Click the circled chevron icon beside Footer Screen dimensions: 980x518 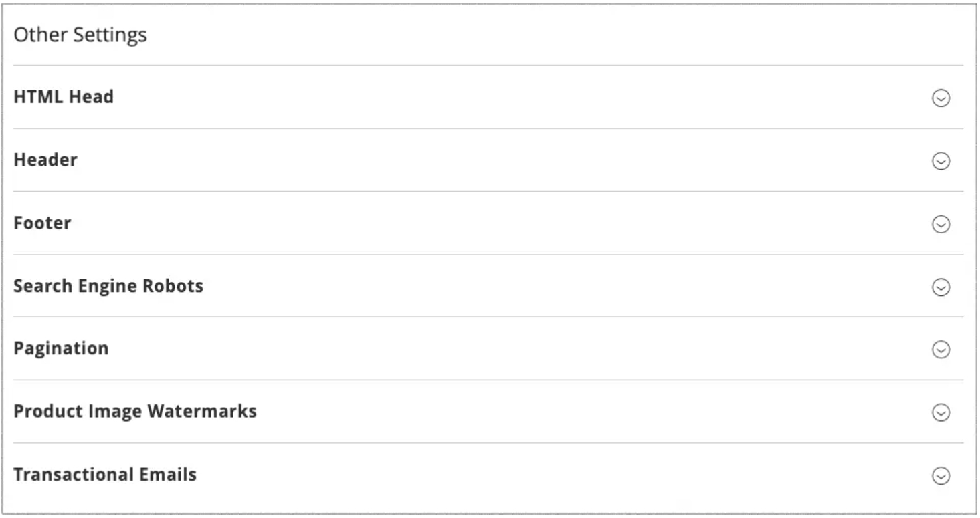941,224
